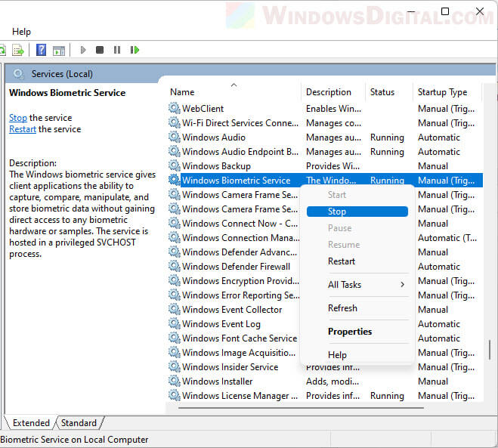Viewport: 498px width, 448px height.
Task: Sort by the Description column header
Action: click(x=333, y=92)
